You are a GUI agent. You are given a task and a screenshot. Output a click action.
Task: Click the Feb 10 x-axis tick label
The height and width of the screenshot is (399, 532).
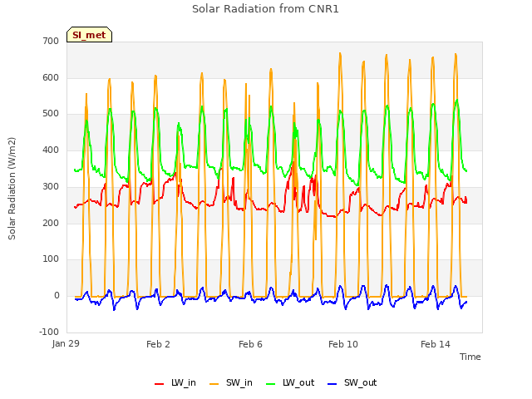pos(343,344)
